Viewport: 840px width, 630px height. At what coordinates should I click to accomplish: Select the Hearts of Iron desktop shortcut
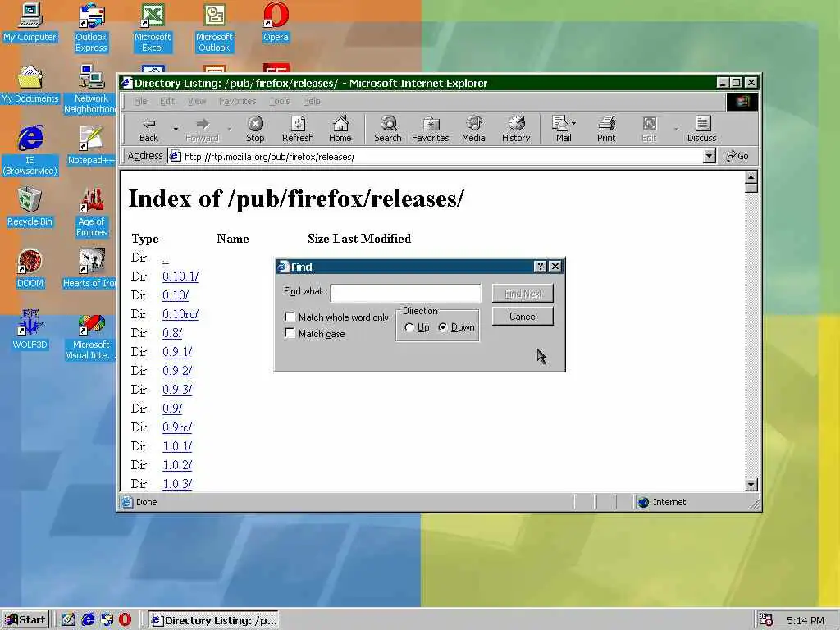[89, 269]
